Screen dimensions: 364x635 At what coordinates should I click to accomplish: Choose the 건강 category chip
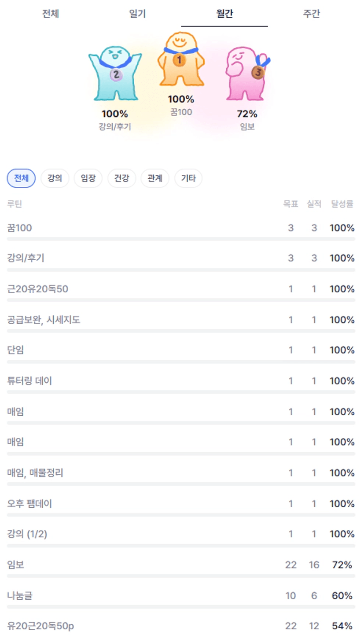coord(121,178)
